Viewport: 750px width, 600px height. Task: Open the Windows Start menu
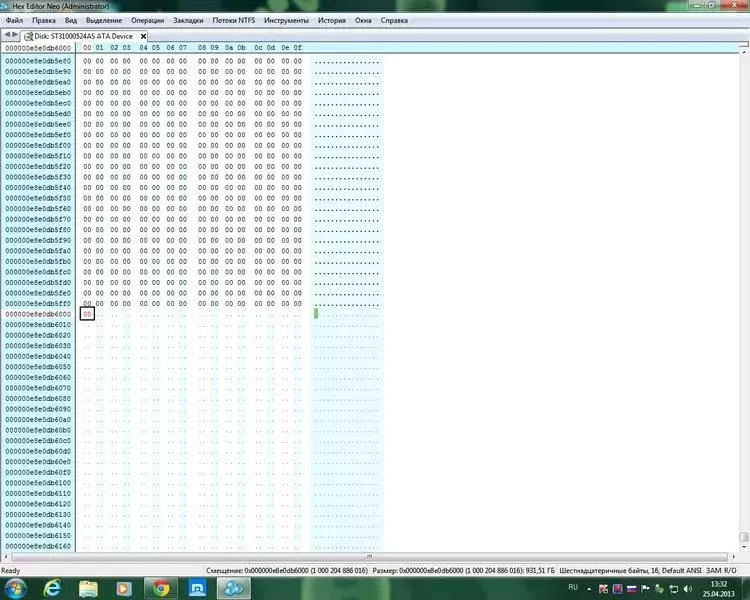point(15,589)
